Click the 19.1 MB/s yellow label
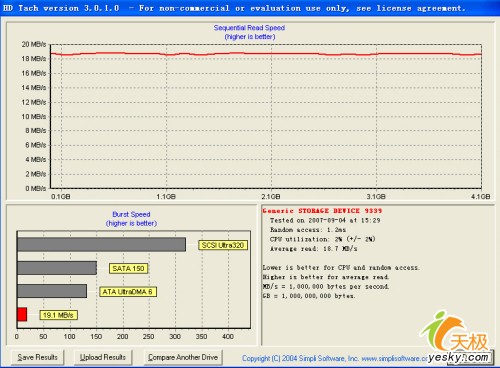500x368 pixels. (x=59, y=315)
